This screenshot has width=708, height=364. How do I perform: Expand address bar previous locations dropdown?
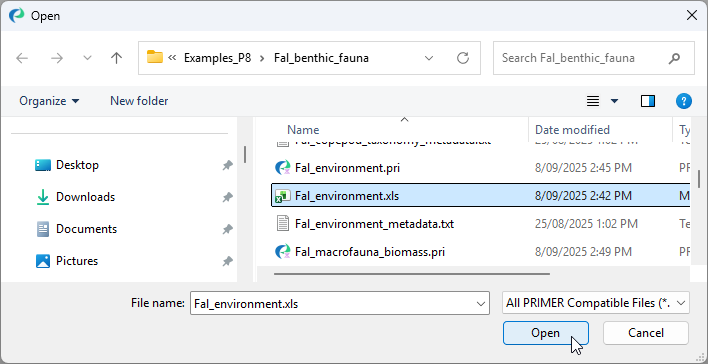[x=429, y=58]
